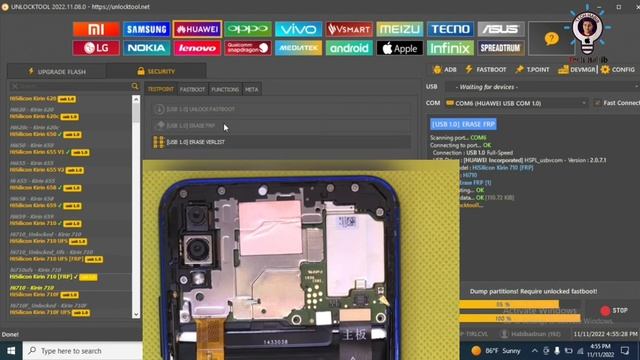Select the Nokia brand logo
The image size is (640, 360).
(147, 48)
